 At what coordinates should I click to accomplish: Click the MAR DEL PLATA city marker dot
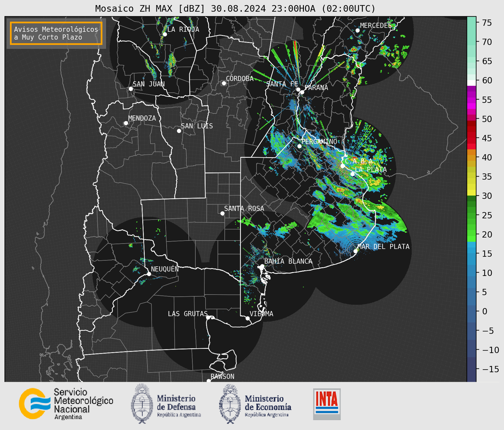tap(356, 251)
